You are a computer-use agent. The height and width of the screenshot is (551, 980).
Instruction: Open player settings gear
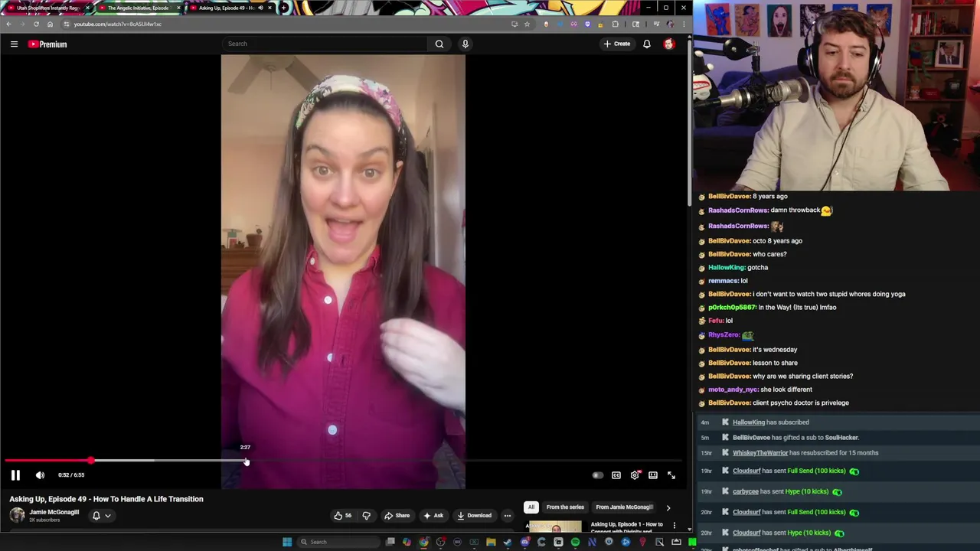(x=635, y=475)
